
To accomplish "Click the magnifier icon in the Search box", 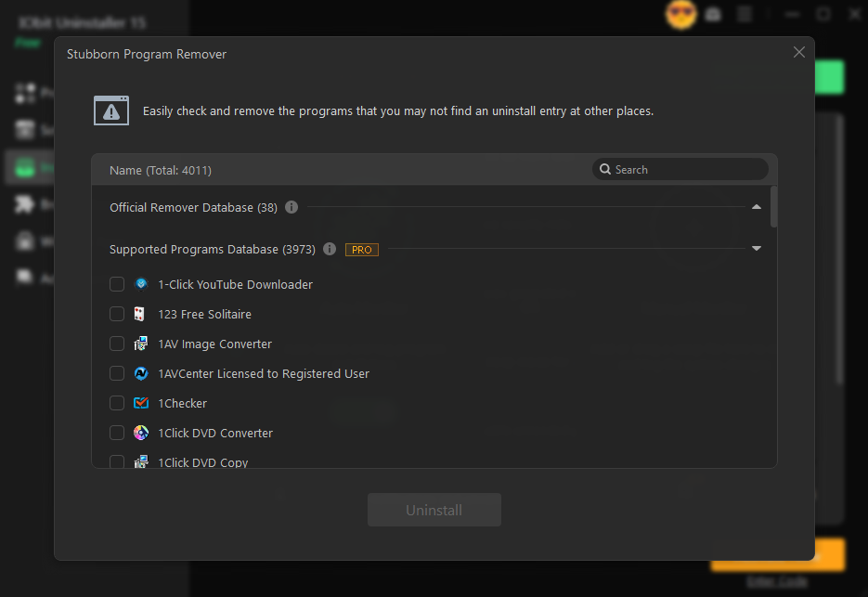I will tap(606, 169).
